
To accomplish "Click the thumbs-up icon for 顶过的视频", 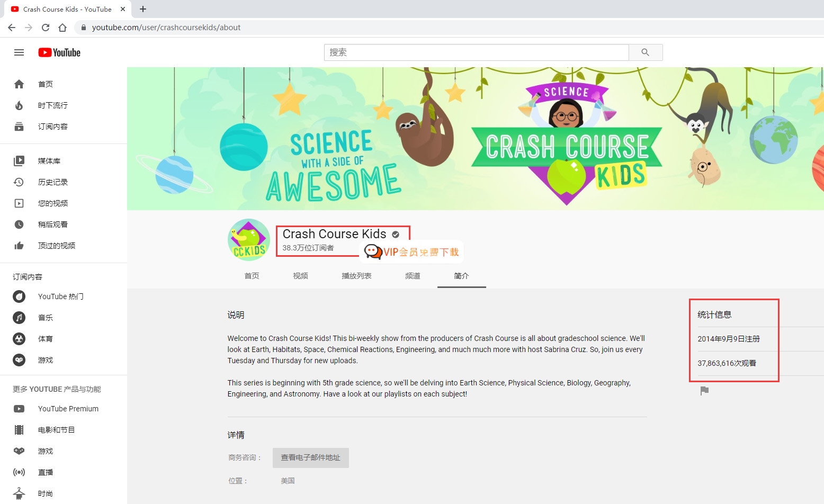I will (19, 246).
